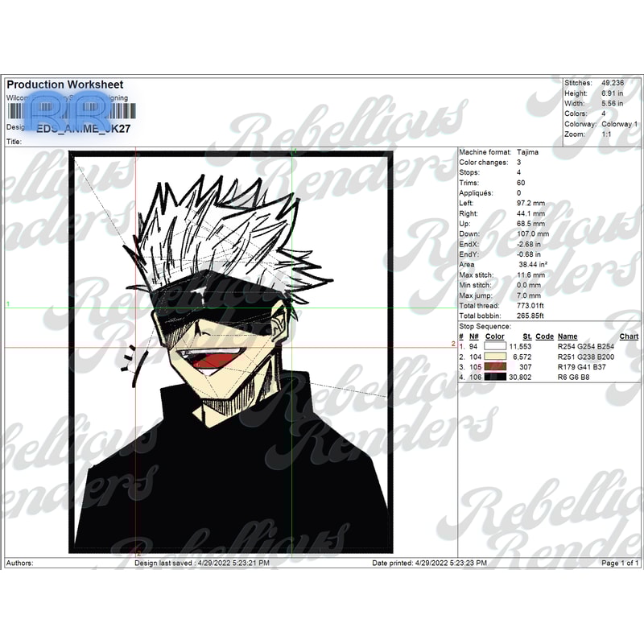Click the Code column header
Image resolution: width=644 pixels, height=644 pixels.
(548, 336)
